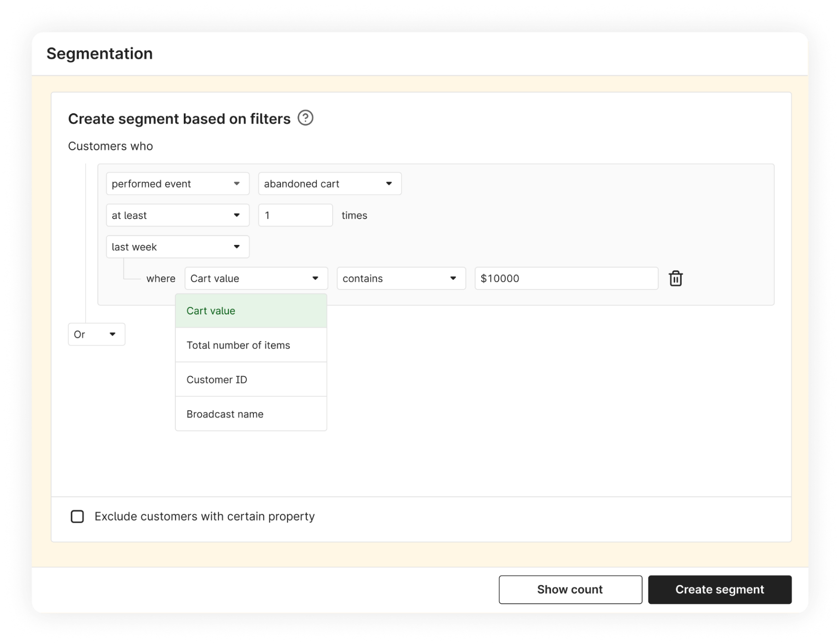Click the $10000 value input field
Image resolution: width=840 pixels, height=644 pixels.
(x=566, y=278)
